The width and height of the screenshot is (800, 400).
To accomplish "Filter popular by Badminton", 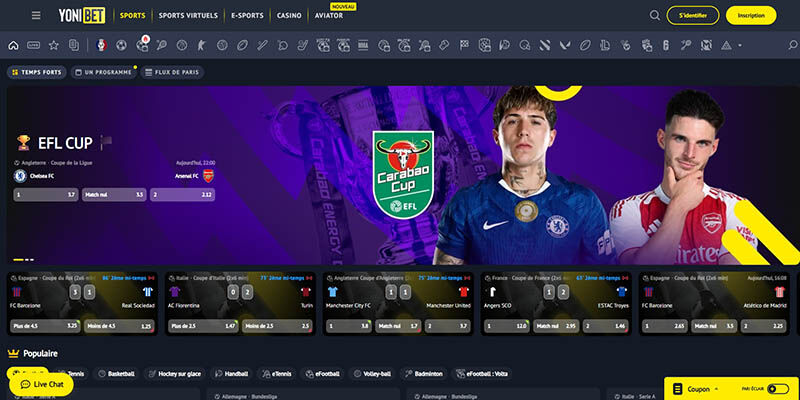I will (x=424, y=374).
